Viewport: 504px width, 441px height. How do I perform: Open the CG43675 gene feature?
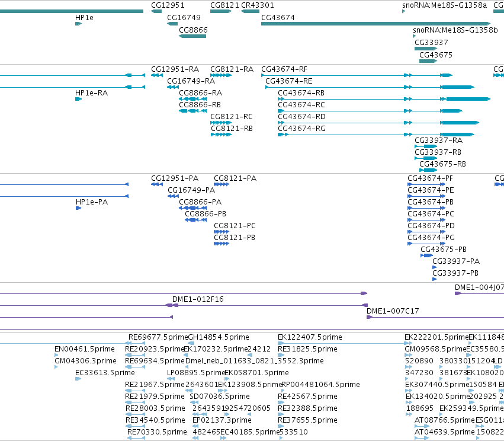tap(428, 61)
